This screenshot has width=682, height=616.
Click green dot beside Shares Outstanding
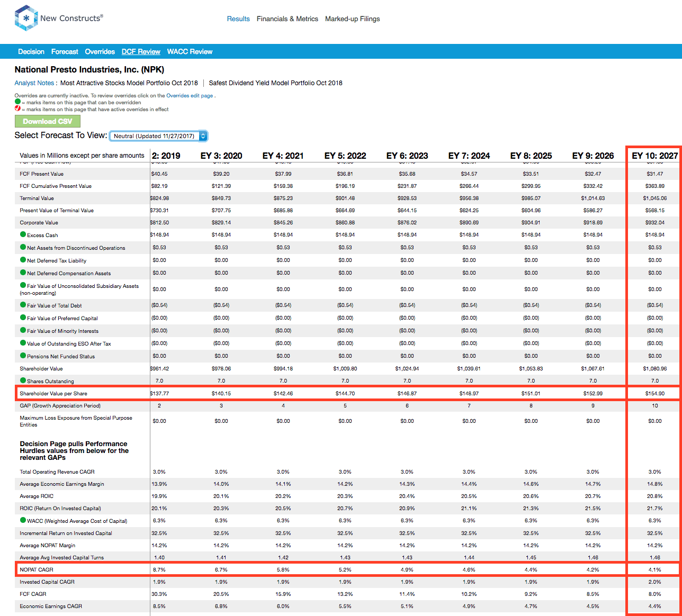coord(23,381)
